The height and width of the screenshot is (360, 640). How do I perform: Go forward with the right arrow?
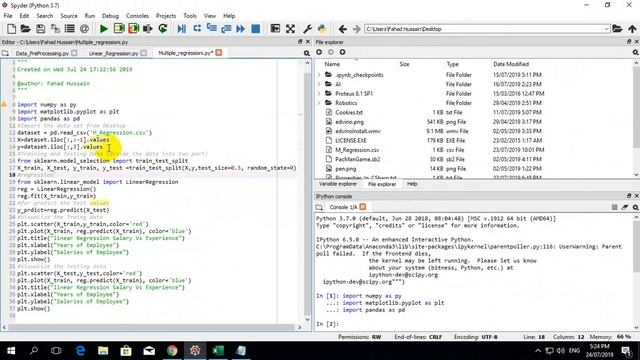pyautogui.click(x=356, y=29)
